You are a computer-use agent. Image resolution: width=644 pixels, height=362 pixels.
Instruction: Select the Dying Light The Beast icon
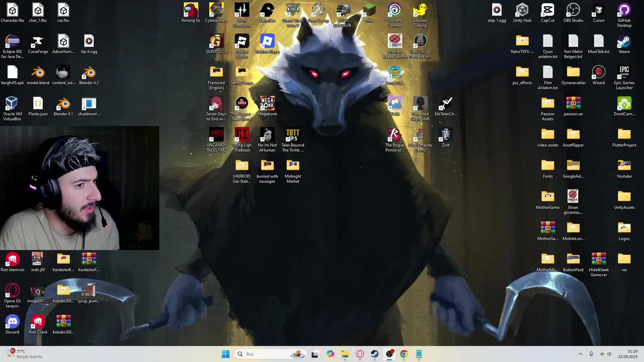[242, 140]
